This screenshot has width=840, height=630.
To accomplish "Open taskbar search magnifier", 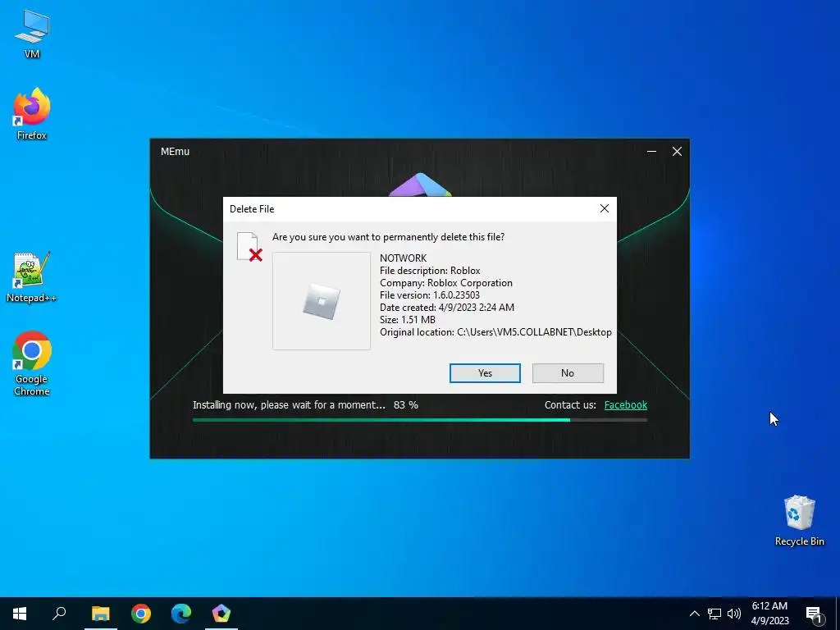I will coord(59,614).
